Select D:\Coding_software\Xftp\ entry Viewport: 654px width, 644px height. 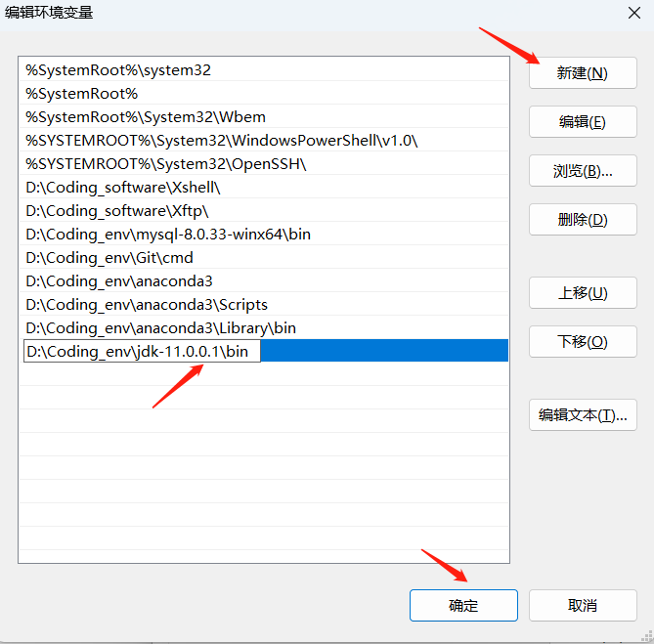click(264, 210)
